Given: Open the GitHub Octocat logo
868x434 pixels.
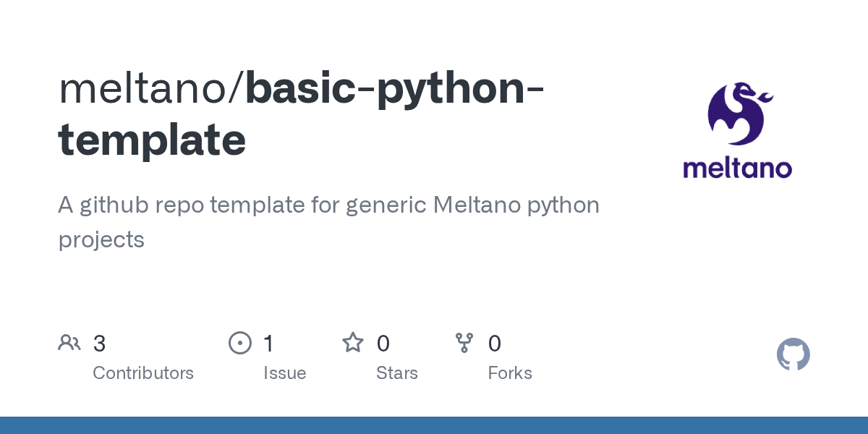Looking at the screenshot, I should [793, 355].
